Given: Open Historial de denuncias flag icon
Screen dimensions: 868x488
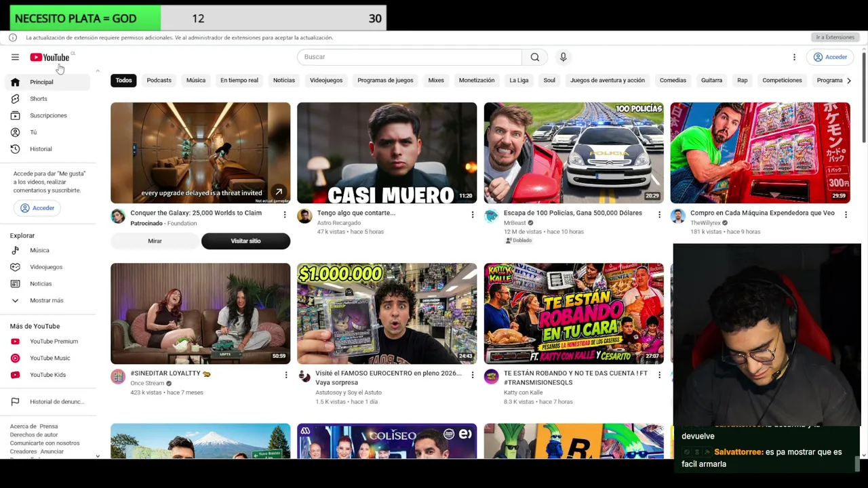Looking at the screenshot, I should coord(15,402).
